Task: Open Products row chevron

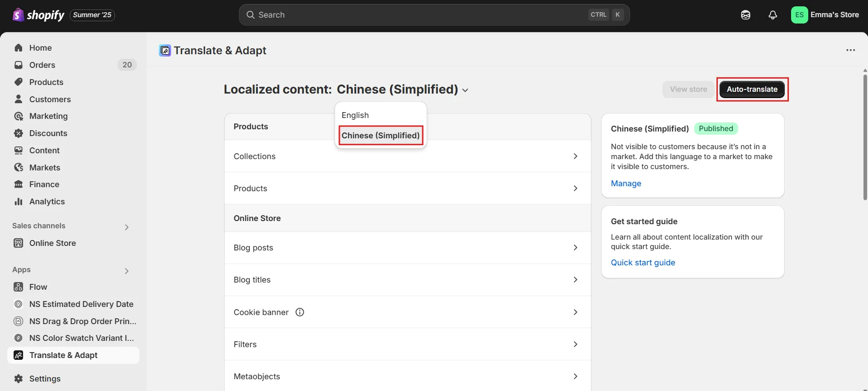Action: (x=576, y=188)
